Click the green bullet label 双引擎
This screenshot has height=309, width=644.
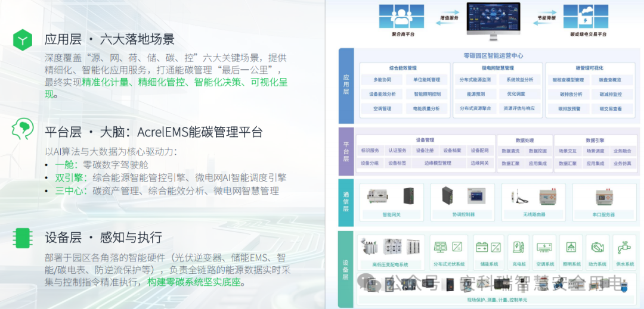tap(69, 178)
